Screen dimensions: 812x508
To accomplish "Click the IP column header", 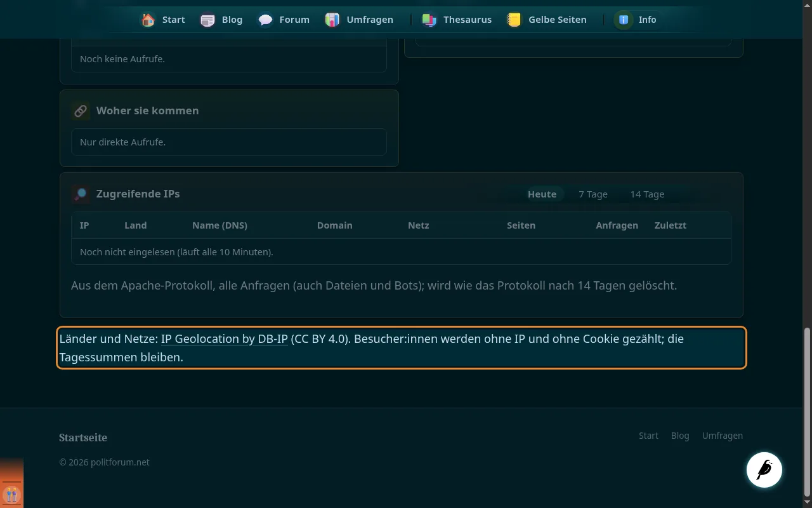I will click(84, 225).
